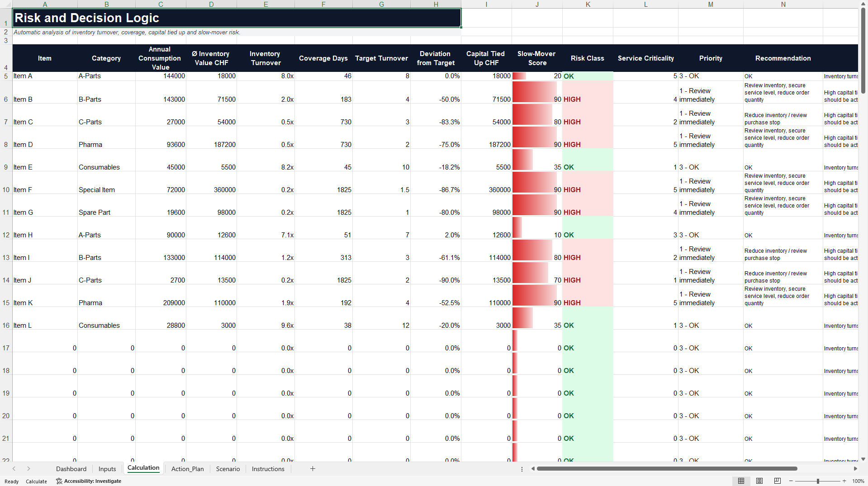
Task: Select the Special Item category cell
Action: pyautogui.click(x=106, y=183)
